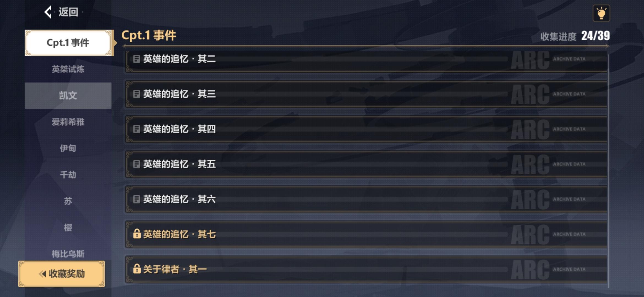This screenshot has height=297, width=644.
Task: Go to the 爱莉希雅 tab
Action: 68,122
